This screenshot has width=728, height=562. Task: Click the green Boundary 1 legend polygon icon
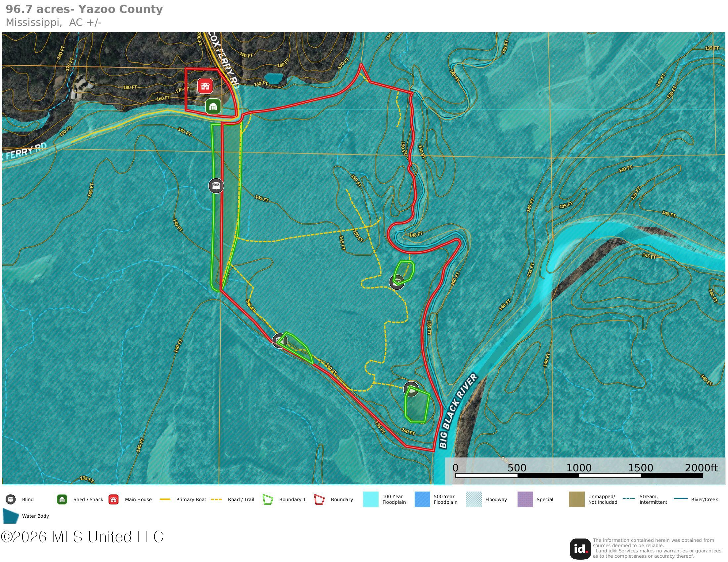pyautogui.click(x=268, y=499)
